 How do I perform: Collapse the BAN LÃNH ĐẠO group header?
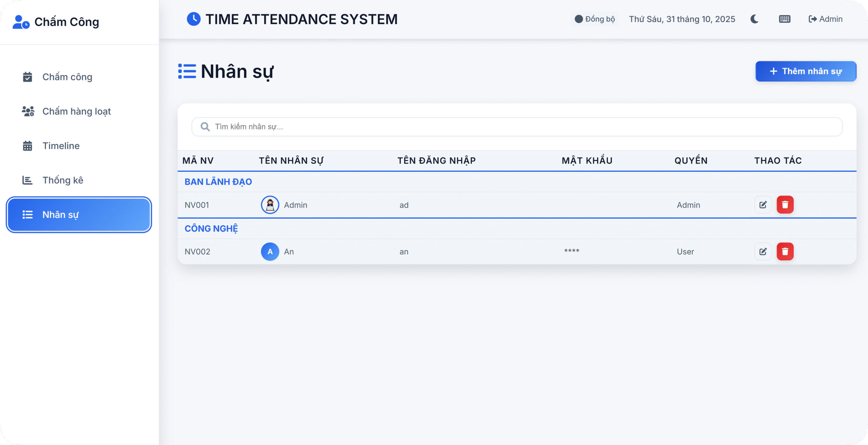pyautogui.click(x=218, y=182)
